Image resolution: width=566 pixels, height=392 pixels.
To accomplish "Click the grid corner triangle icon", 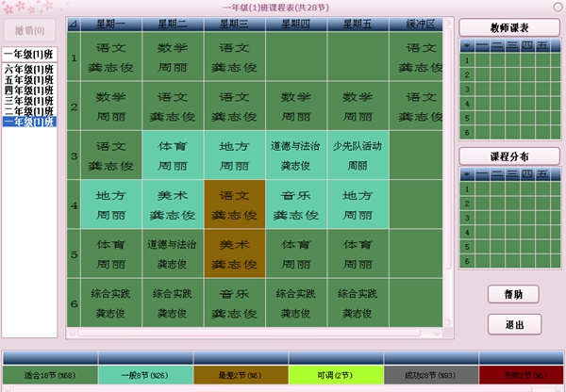I will click(x=74, y=24).
